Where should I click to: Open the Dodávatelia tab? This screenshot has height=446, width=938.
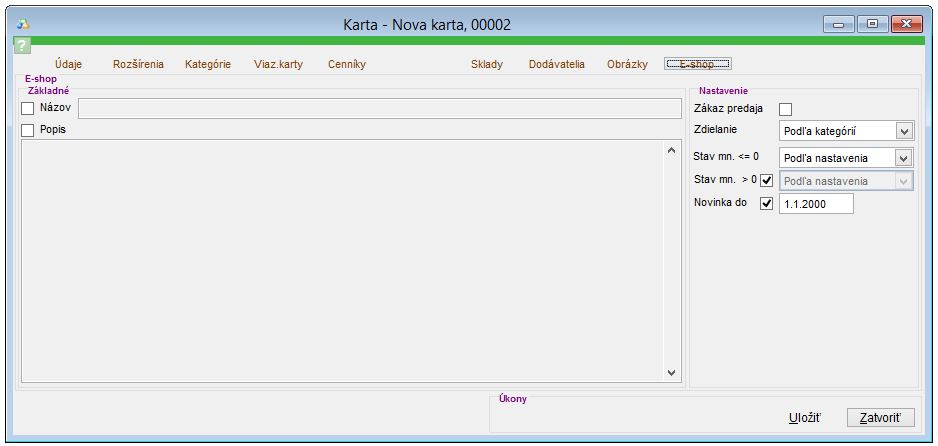(x=556, y=65)
